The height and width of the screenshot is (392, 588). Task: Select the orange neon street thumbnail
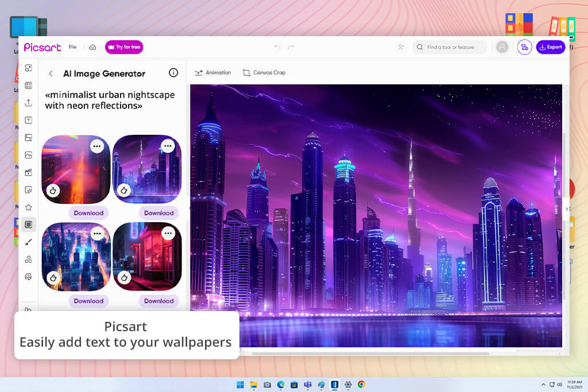[76, 169]
